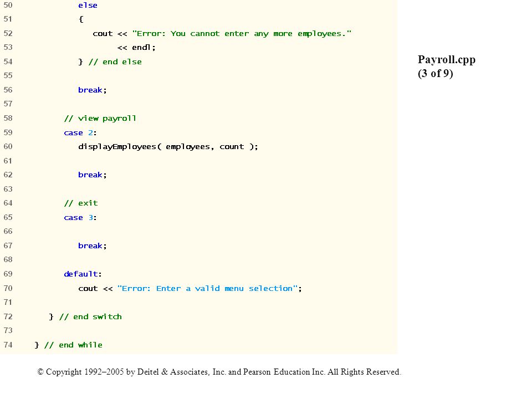
Task: Click line number 70
Action: pyautogui.click(x=8, y=288)
